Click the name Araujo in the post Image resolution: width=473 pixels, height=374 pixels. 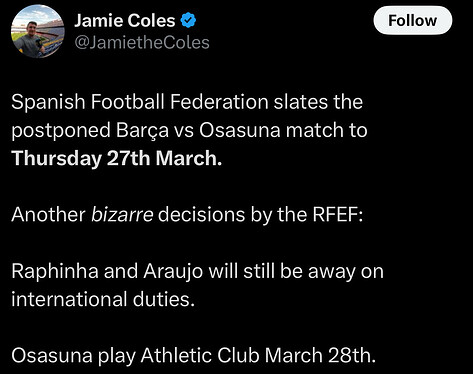click(x=173, y=272)
